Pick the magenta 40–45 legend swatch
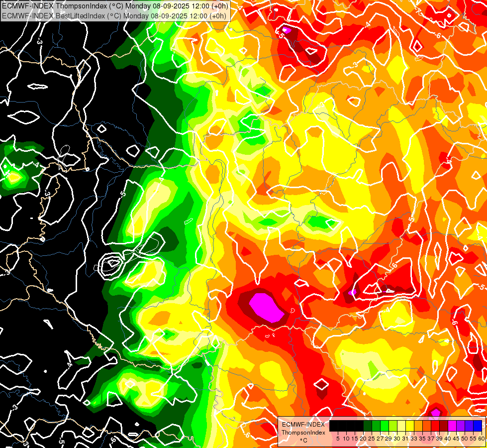 click(x=453, y=426)
